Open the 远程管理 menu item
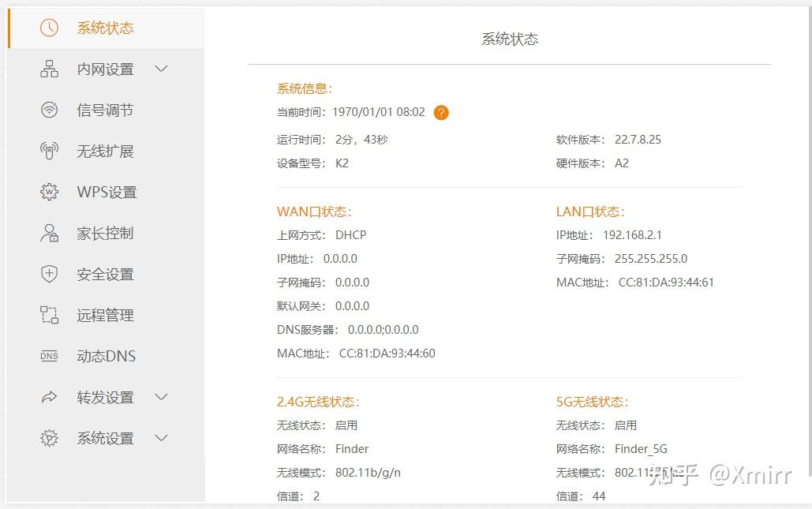Image resolution: width=812 pixels, height=509 pixels. tap(107, 315)
